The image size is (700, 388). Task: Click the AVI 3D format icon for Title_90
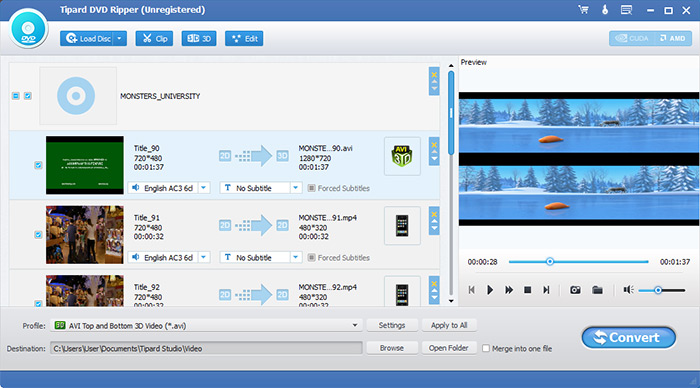[x=402, y=156]
